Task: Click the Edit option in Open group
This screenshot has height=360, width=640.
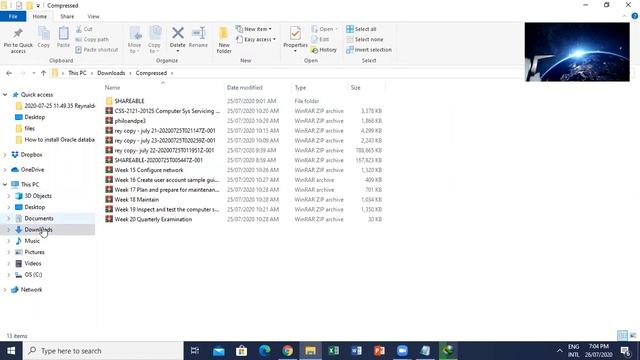Action: pos(320,40)
